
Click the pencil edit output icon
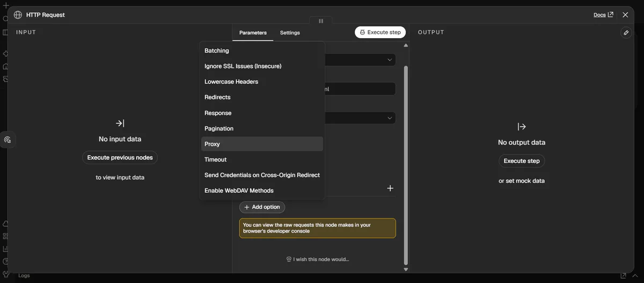coord(626,33)
